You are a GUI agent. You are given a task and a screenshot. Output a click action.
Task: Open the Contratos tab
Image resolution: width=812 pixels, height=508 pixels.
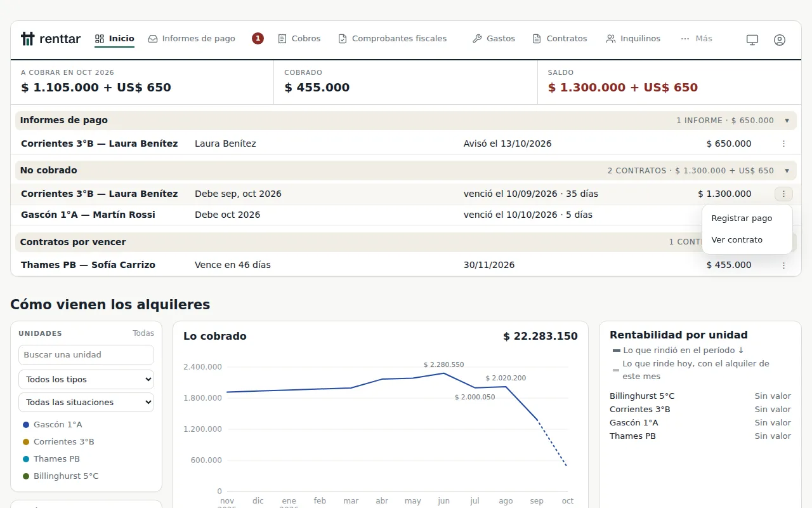tap(560, 39)
